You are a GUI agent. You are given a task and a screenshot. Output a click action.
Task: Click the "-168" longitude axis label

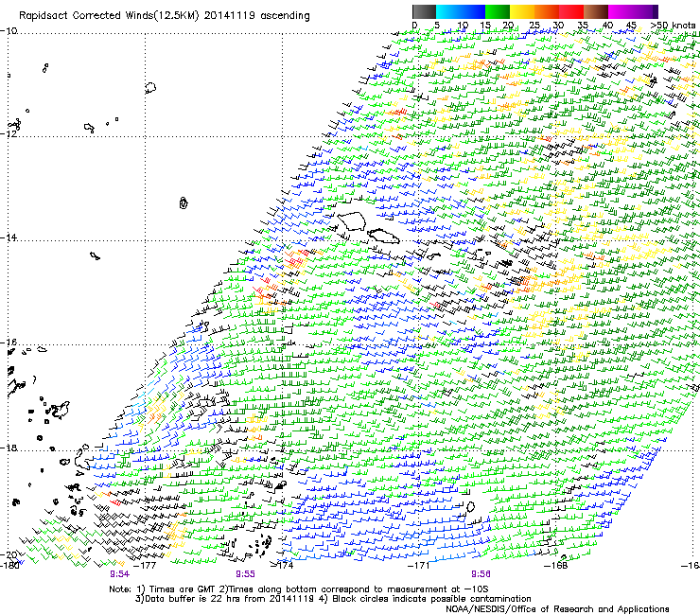click(x=555, y=566)
